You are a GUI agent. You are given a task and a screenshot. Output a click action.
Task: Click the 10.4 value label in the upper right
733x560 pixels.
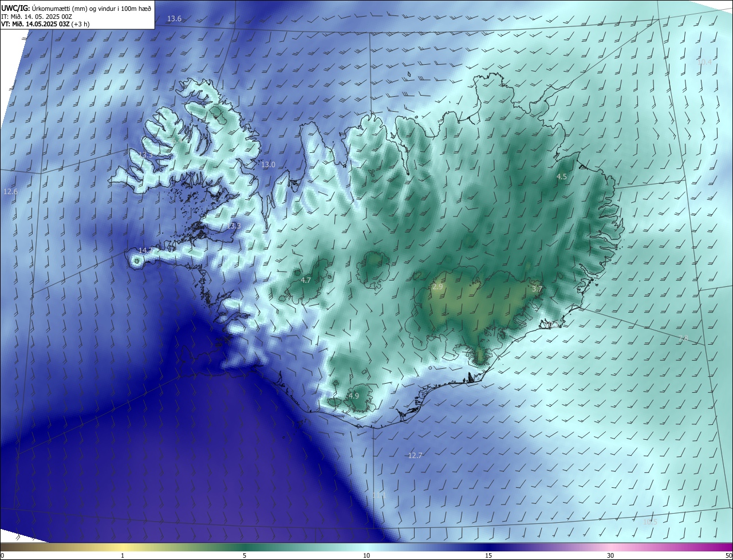704,62
